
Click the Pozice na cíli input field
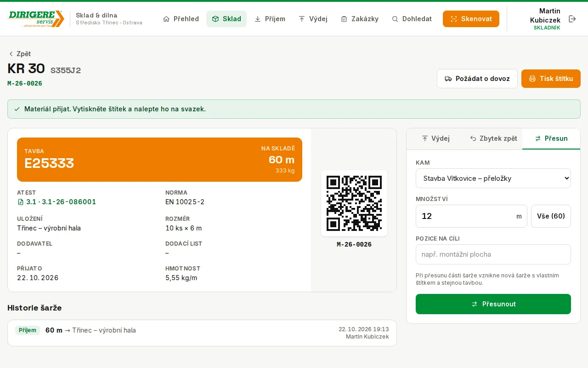point(493,254)
